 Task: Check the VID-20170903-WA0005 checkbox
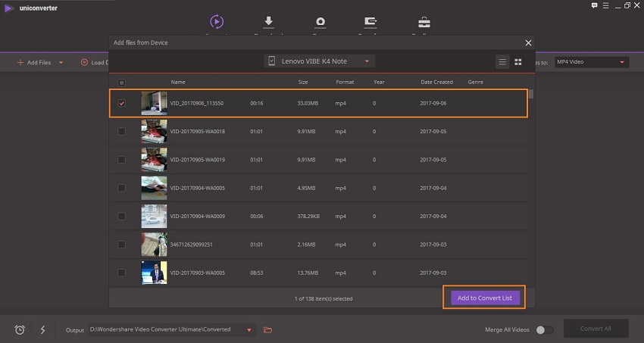pos(121,273)
